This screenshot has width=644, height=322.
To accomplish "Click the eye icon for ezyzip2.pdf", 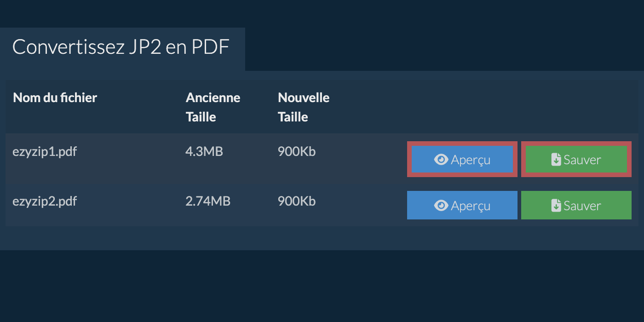I will pyautogui.click(x=441, y=206).
